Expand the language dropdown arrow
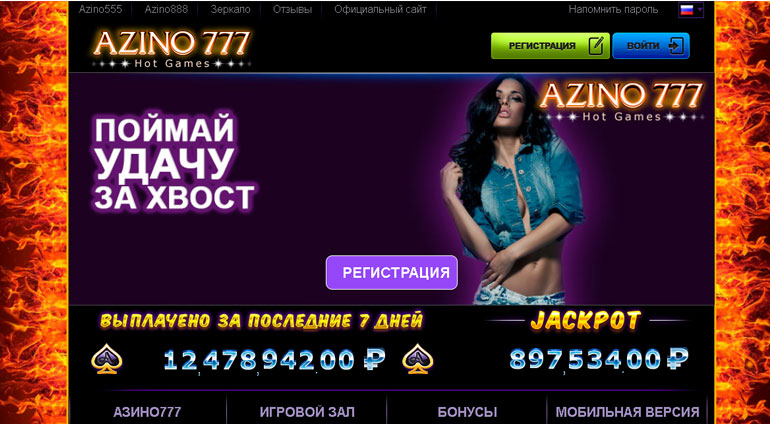770x425 pixels. pos(699,10)
